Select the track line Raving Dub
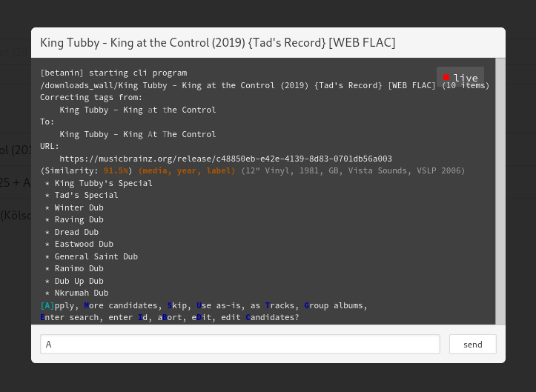 click(x=79, y=220)
